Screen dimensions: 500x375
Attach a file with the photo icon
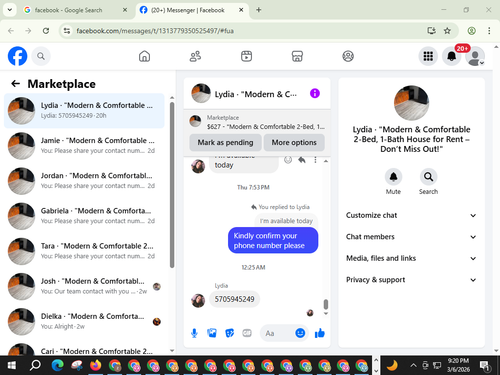tap(212, 333)
